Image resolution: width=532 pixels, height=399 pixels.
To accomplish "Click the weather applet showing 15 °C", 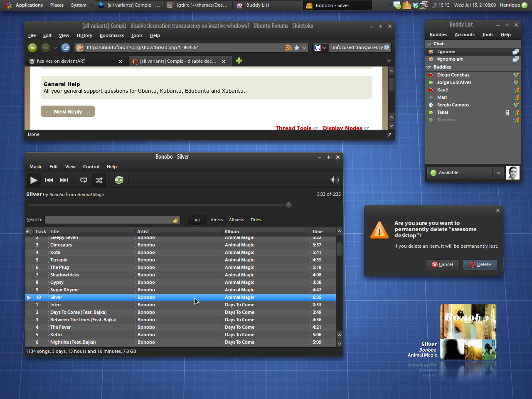I will pyautogui.click(x=441, y=5).
